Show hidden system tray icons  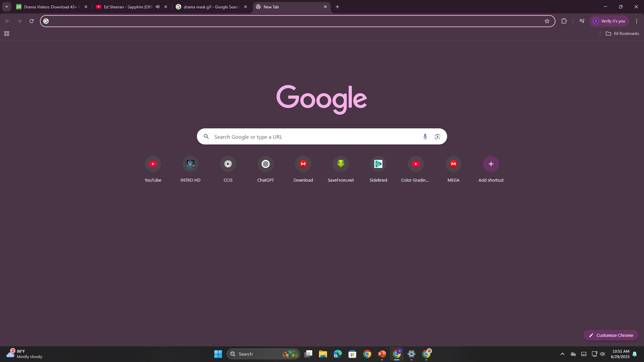click(x=562, y=354)
